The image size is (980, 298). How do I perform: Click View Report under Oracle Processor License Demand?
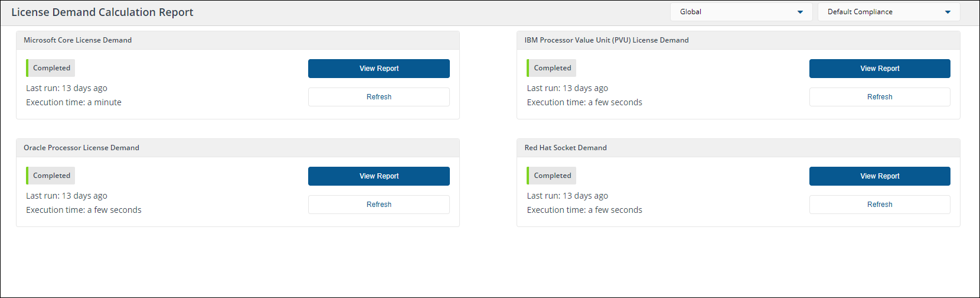pos(378,176)
